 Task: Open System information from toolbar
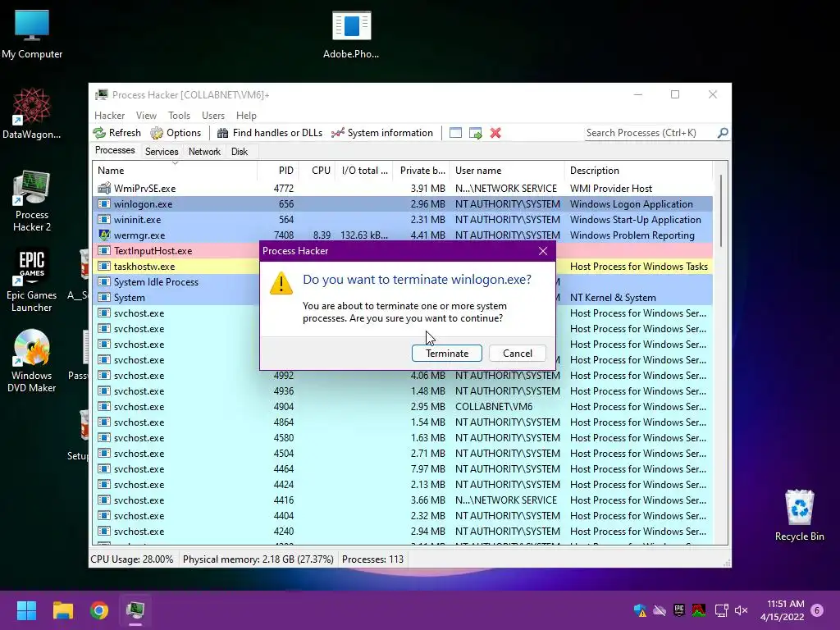(x=382, y=133)
